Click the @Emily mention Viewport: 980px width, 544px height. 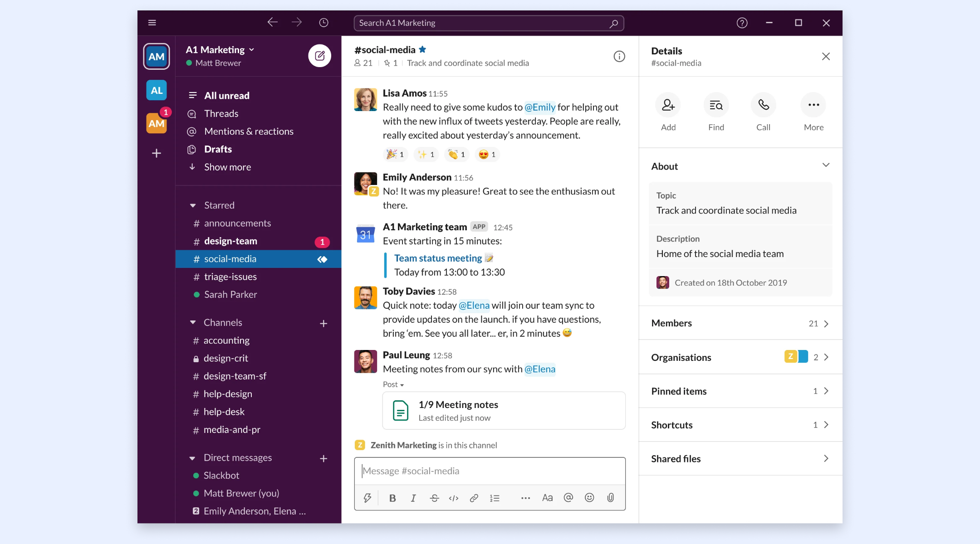coord(540,107)
